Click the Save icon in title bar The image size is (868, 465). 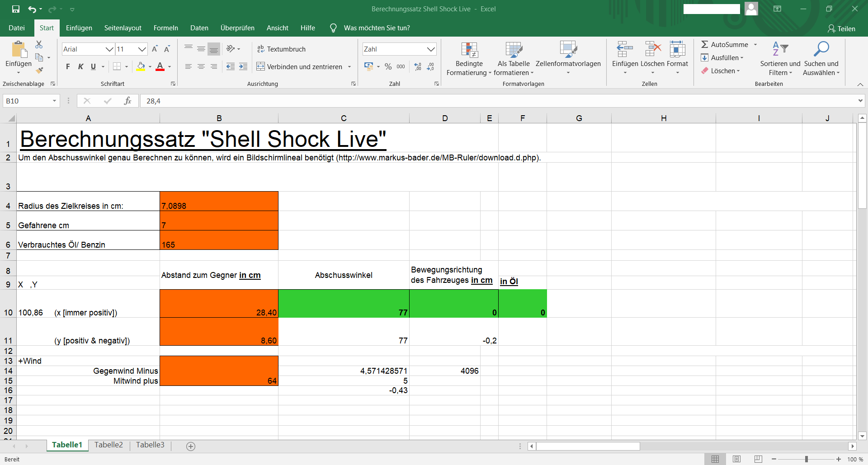[16, 9]
